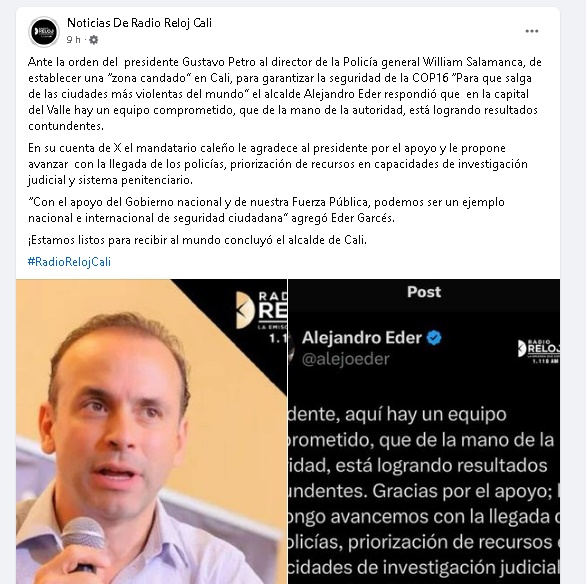Click the post audience gear icon
586x584 pixels.
(93, 40)
